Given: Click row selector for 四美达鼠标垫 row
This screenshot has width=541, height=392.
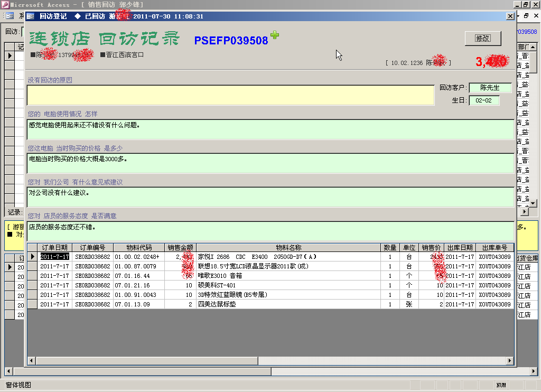Looking at the screenshot, I should click(x=32, y=304).
